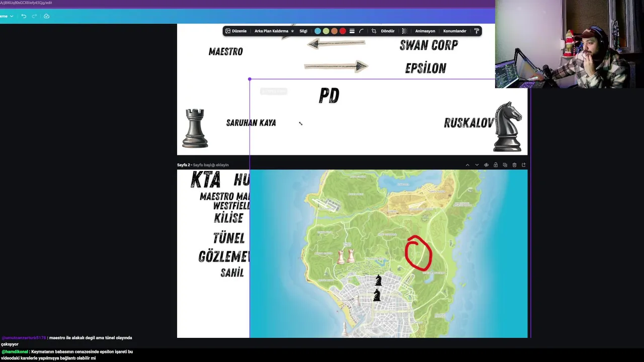Move page 2 down with chevron
This screenshot has height=362, width=644.
pyautogui.click(x=477, y=165)
